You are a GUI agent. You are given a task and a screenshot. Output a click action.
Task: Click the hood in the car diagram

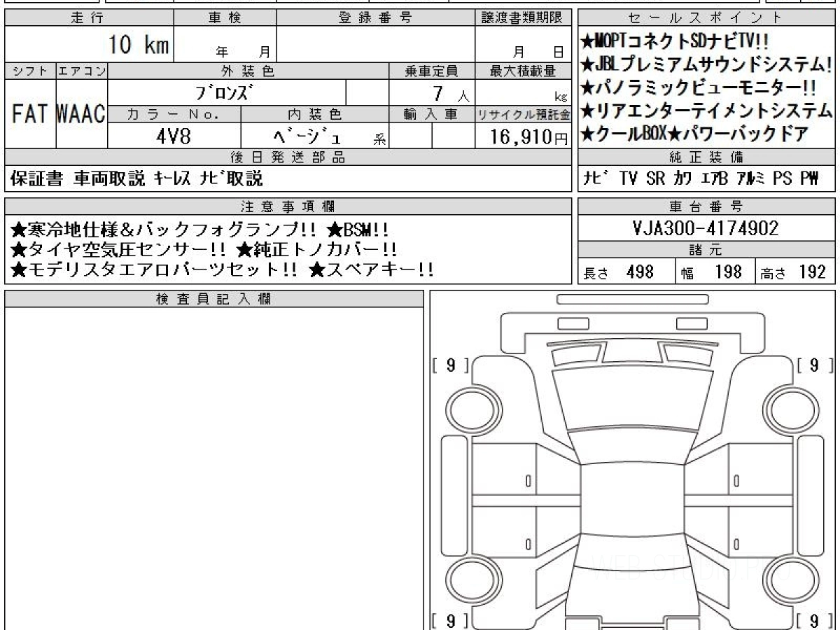coord(632,399)
